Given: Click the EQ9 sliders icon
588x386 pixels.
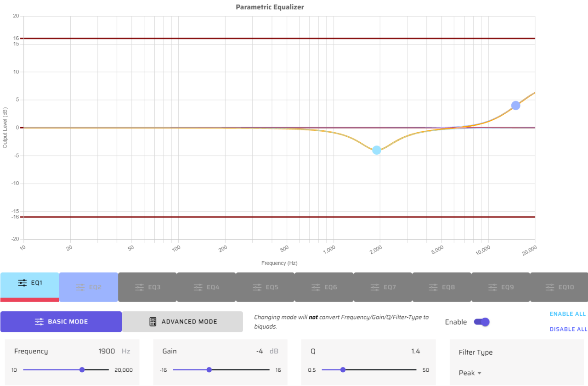Looking at the screenshot, I should 492,287.
